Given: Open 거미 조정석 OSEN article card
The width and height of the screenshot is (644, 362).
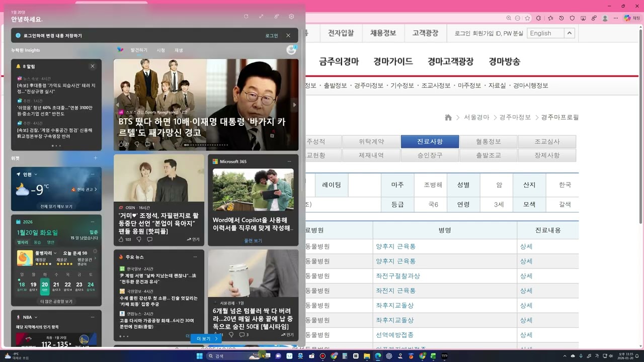Looking at the screenshot, I should click(x=159, y=200).
